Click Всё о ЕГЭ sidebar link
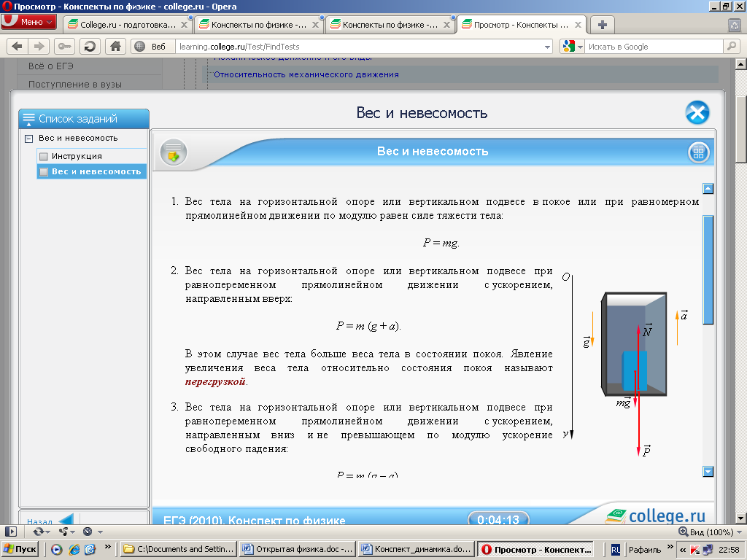The width and height of the screenshot is (747, 560). [x=50, y=66]
